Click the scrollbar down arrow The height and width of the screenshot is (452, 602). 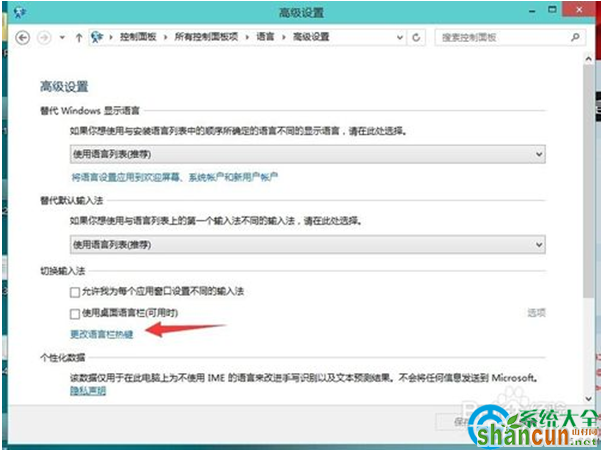pyautogui.click(x=589, y=399)
